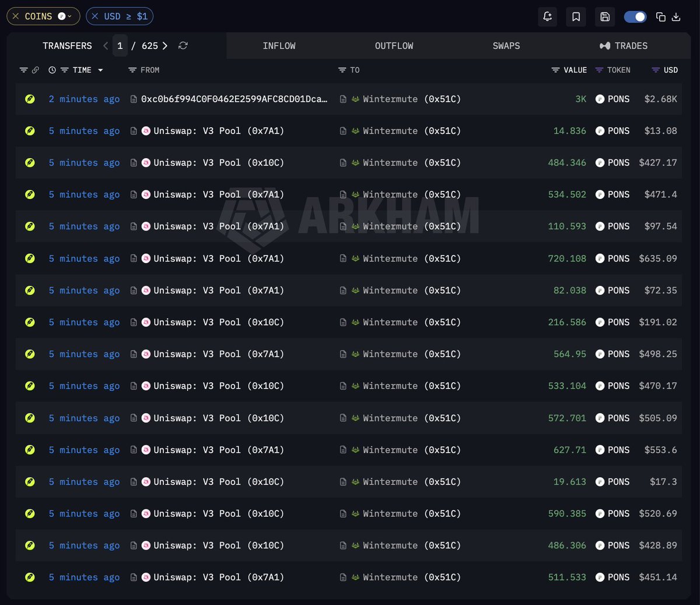
Task: Click the recipient document icon in $428.89 row
Action: point(343,545)
